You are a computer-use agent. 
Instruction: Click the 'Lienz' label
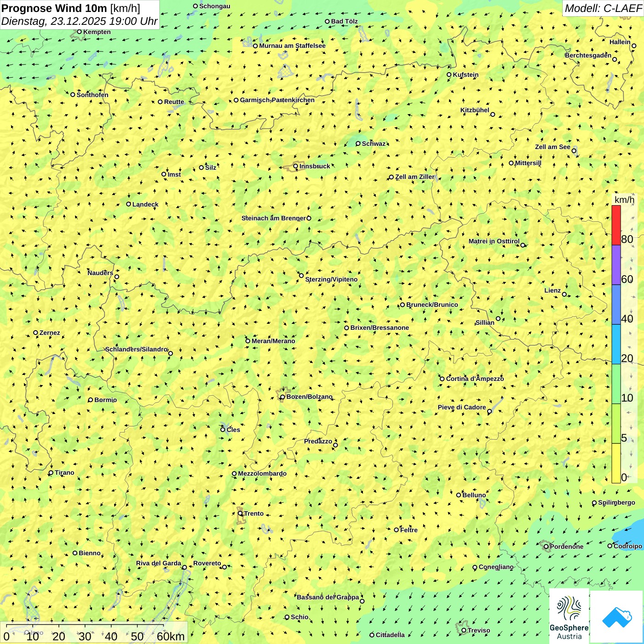[552, 290]
